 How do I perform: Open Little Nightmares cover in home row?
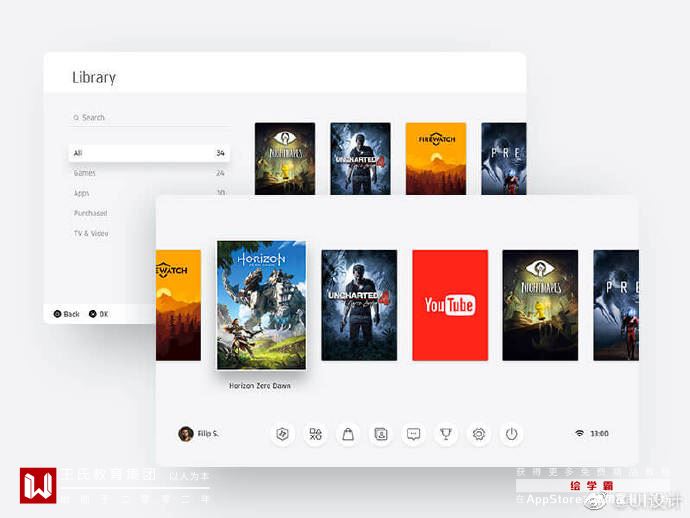(540, 305)
